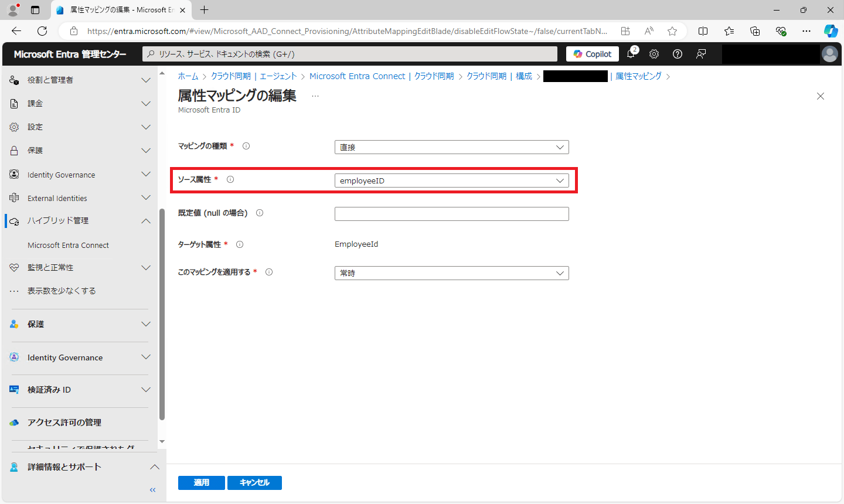Click the 適用 button
The height and width of the screenshot is (504, 844).
202,483
